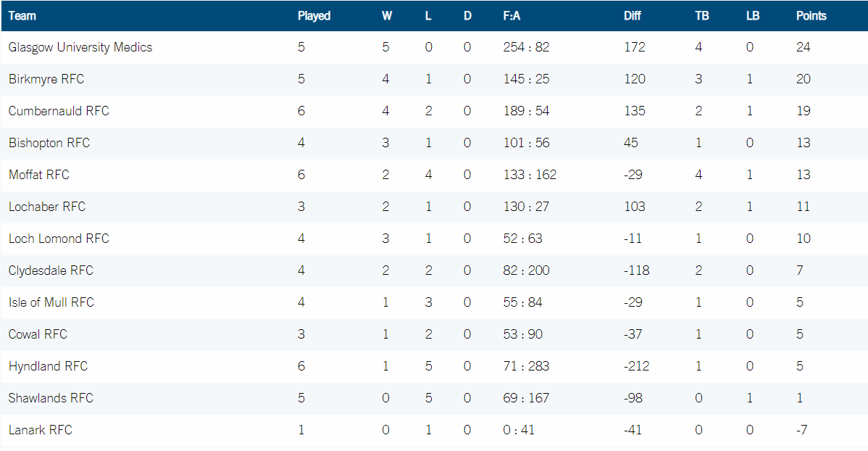
Task: Select Cumbernauld RFC in the table
Action: click(x=59, y=111)
